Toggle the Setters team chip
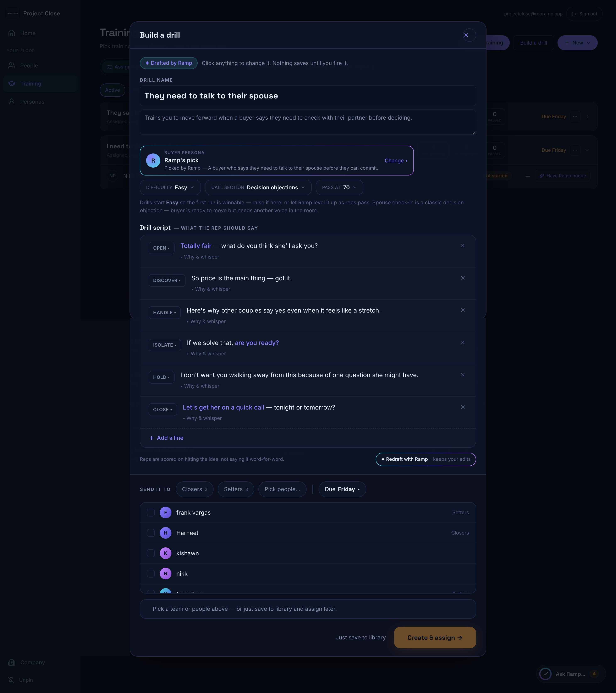The height and width of the screenshot is (693, 616). pyautogui.click(x=236, y=489)
